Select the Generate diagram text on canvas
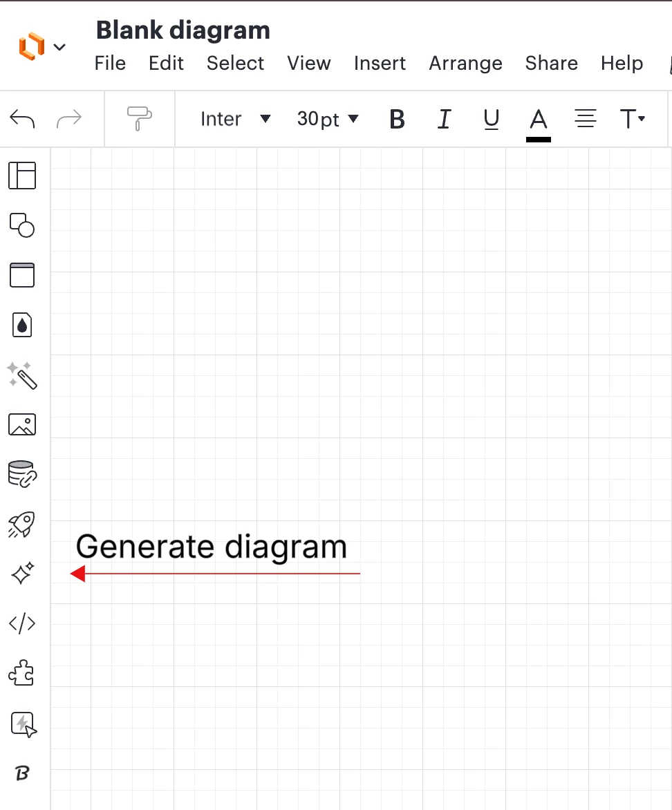Viewport: 672px width, 810px height. click(x=212, y=547)
